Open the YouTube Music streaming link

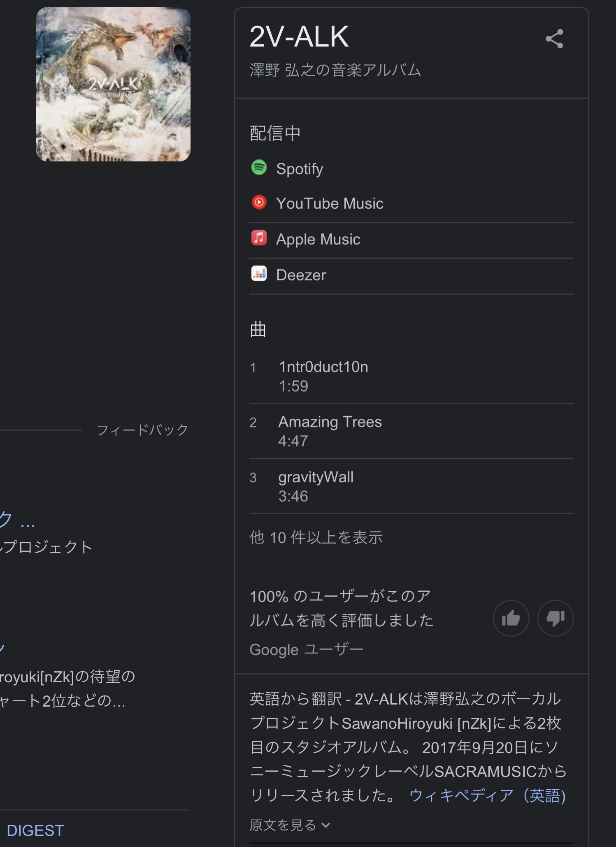click(x=330, y=203)
